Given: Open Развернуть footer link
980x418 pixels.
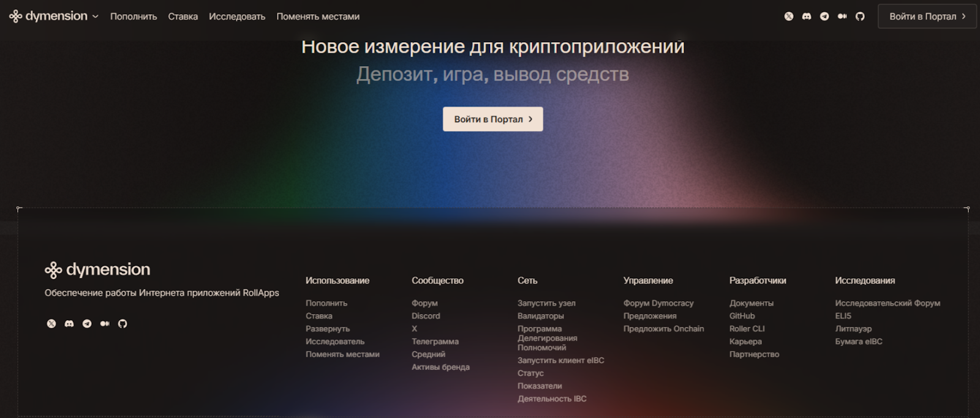Looking at the screenshot, I should point(328,329).
